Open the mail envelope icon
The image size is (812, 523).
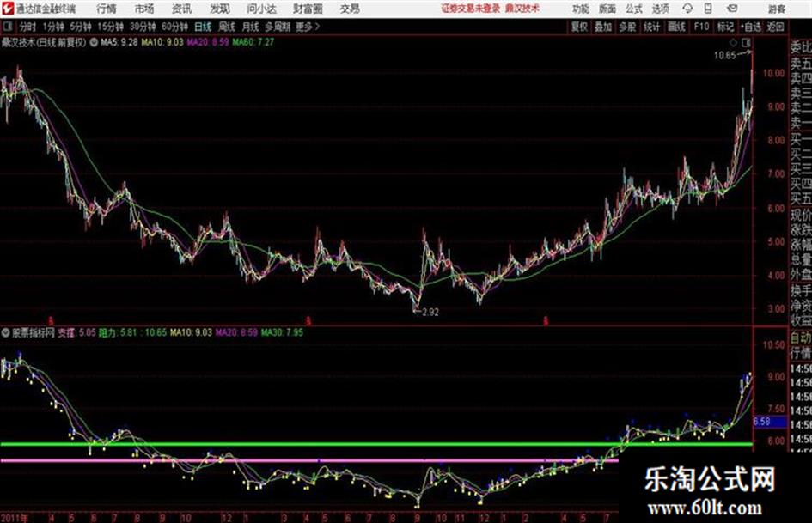[x=732, y=9]
